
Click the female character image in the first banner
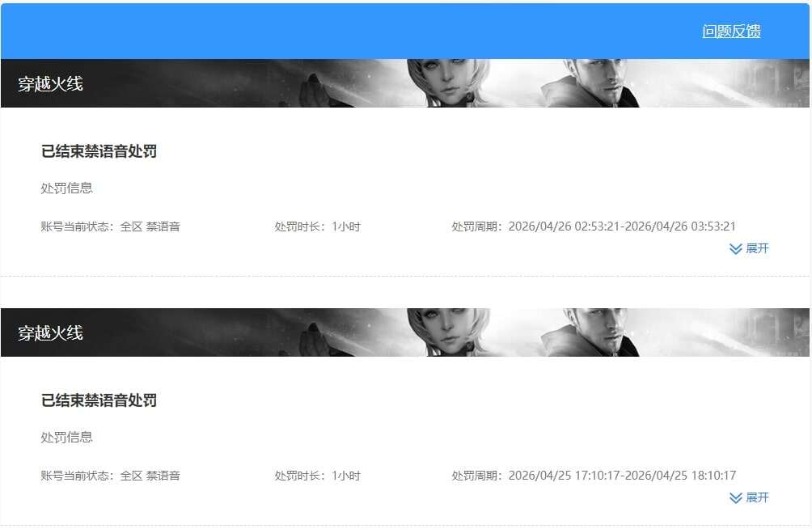pyautogui.click(x=448, y=83)
